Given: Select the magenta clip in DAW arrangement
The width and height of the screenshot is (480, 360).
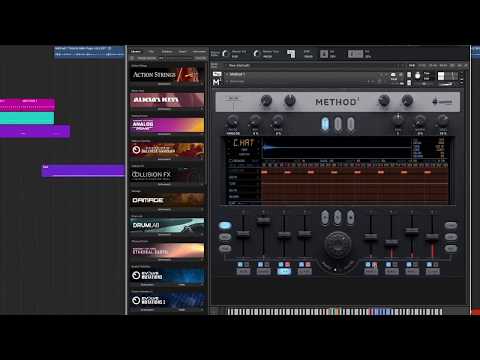Looking at the screenshot, I should [x=27, y=104].
